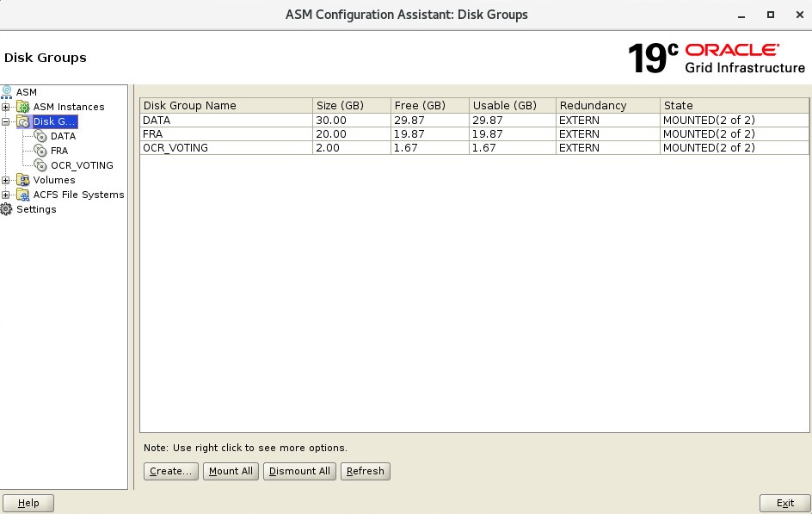Select DATA in the tree

63,136
